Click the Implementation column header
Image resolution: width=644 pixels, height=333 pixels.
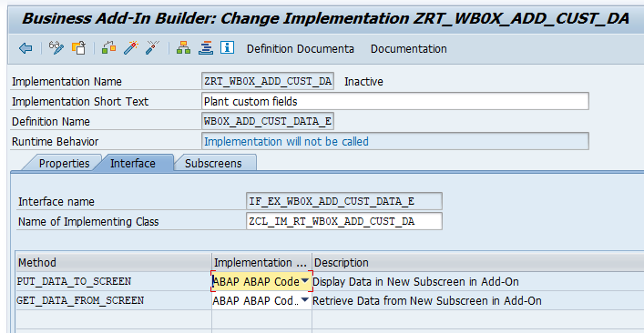point(261,262)
